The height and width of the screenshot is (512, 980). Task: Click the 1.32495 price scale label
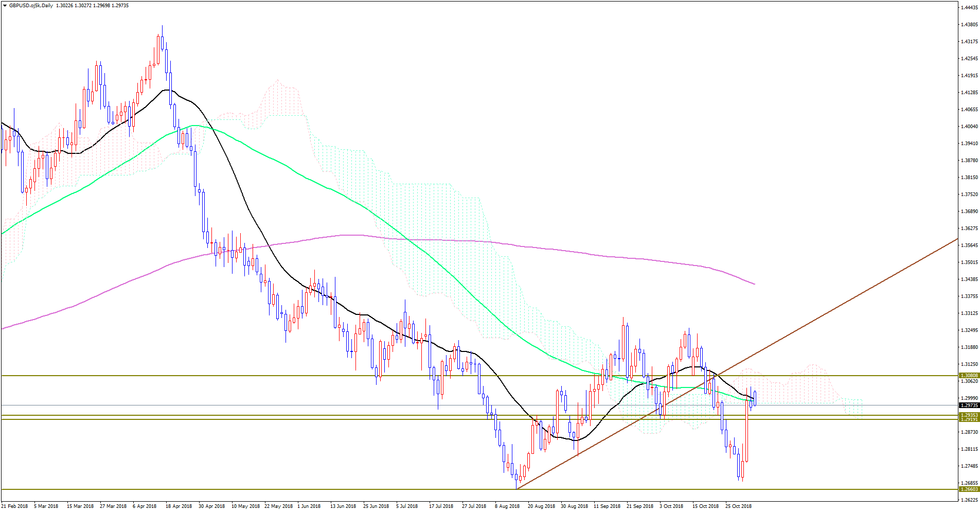click(x=970, y=330)
